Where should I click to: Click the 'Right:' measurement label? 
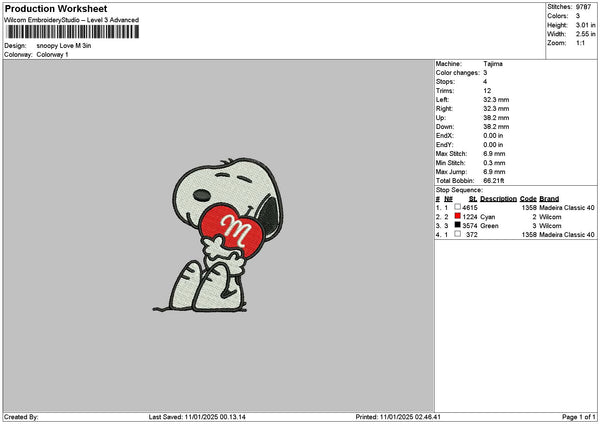tap(444, 109)
